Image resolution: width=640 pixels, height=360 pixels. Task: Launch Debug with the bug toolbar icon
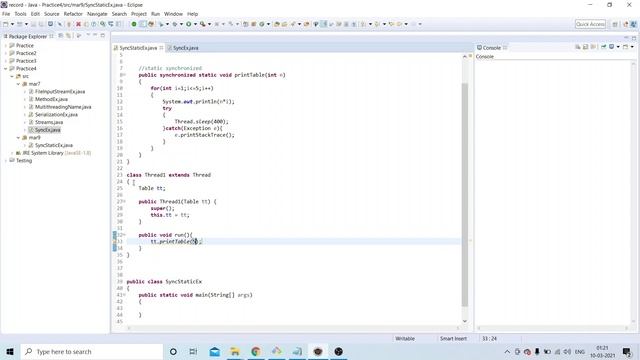pyautogui.click(x=175, y=24)
